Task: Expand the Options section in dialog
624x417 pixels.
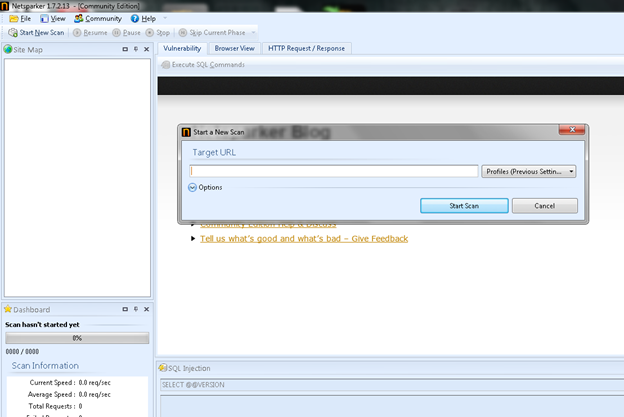Action: pos(193,187)
